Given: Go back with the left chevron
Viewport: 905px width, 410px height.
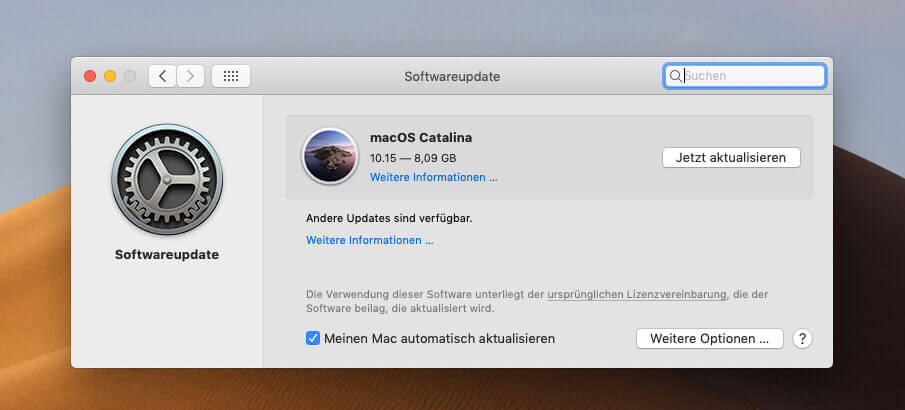Looking at the screenshot, I should [x=162, y=76].
